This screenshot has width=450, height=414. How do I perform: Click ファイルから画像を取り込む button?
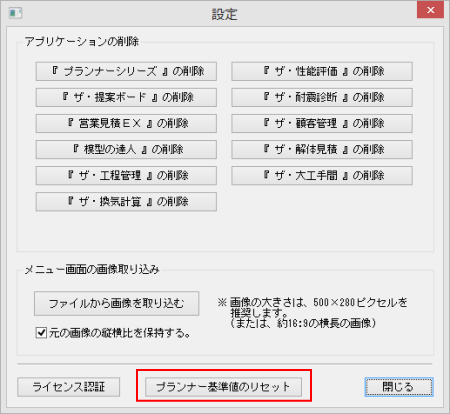[x=117, y=303]
